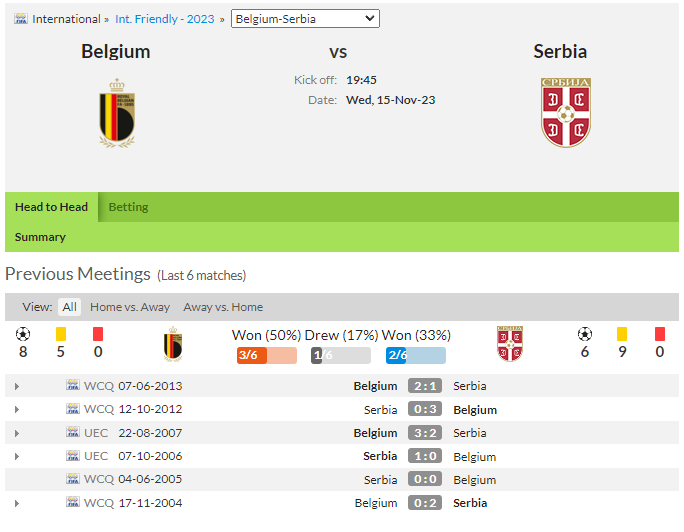Open the Belgium-Serbia match dropdown
The width and height of the screenshot is (684, 532).
(305, 19)
